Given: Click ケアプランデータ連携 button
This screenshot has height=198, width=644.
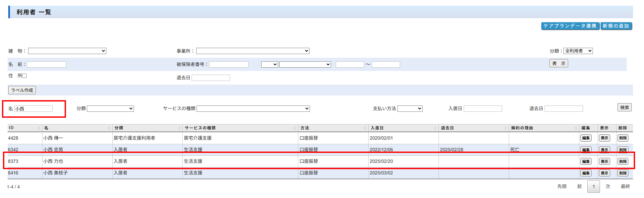Looking at the screenshot, I should tap(570, 26).
